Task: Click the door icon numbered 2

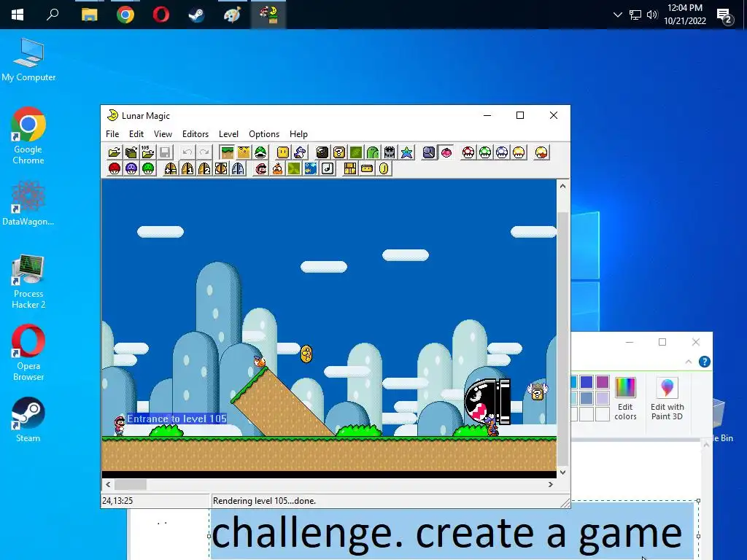Action: 204,168
